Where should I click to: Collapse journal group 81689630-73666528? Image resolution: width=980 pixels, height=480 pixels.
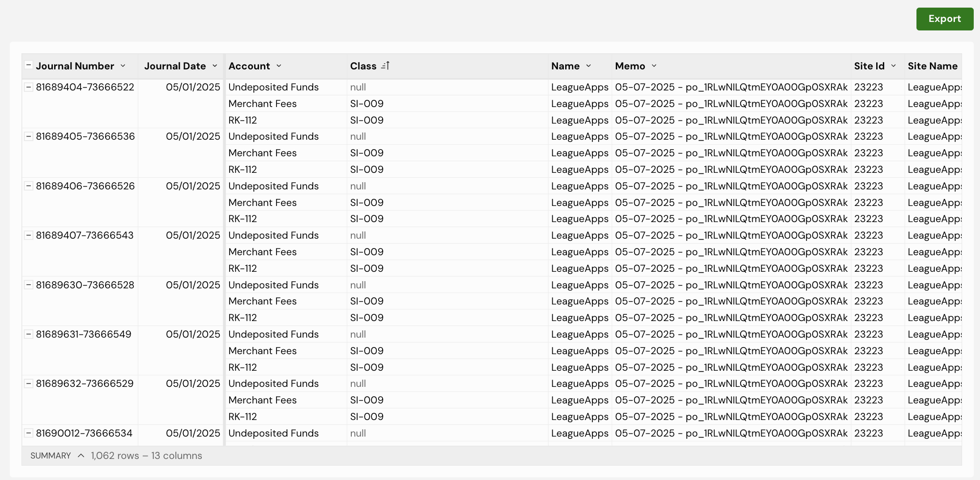(x=28, y=285)
